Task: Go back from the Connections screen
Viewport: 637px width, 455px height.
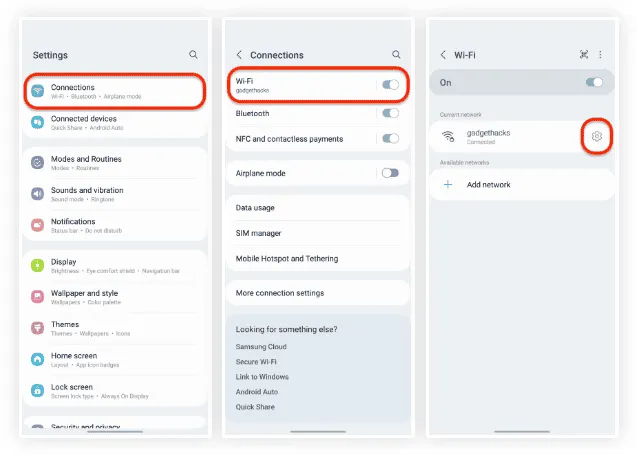Action: point(239,55)
